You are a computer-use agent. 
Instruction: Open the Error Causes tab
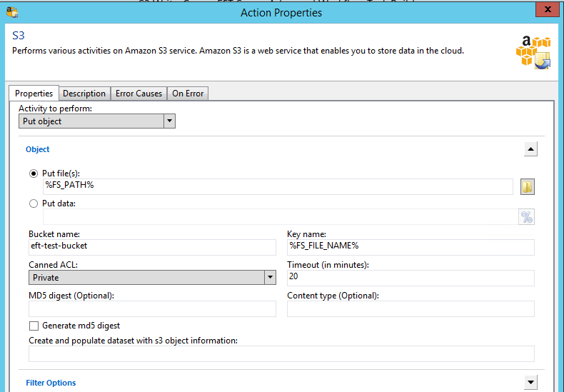pyautogui.click(x=139, y=94)
